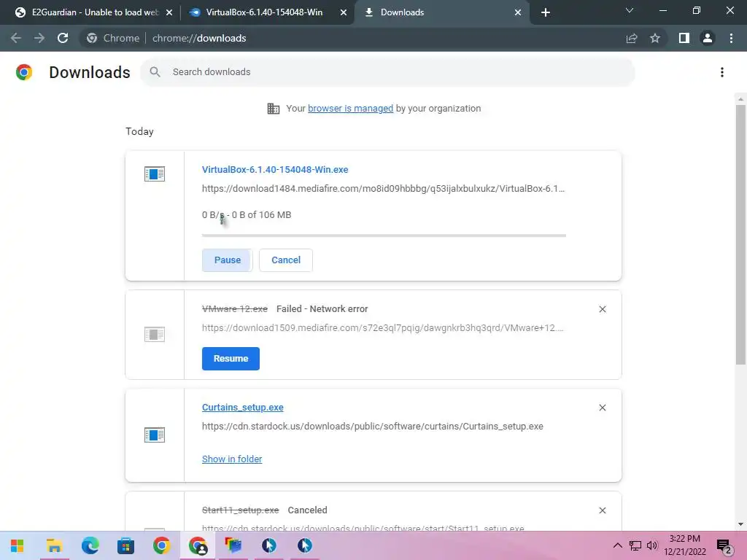
Task: Open the network icon in system tray
Action: 635,545
